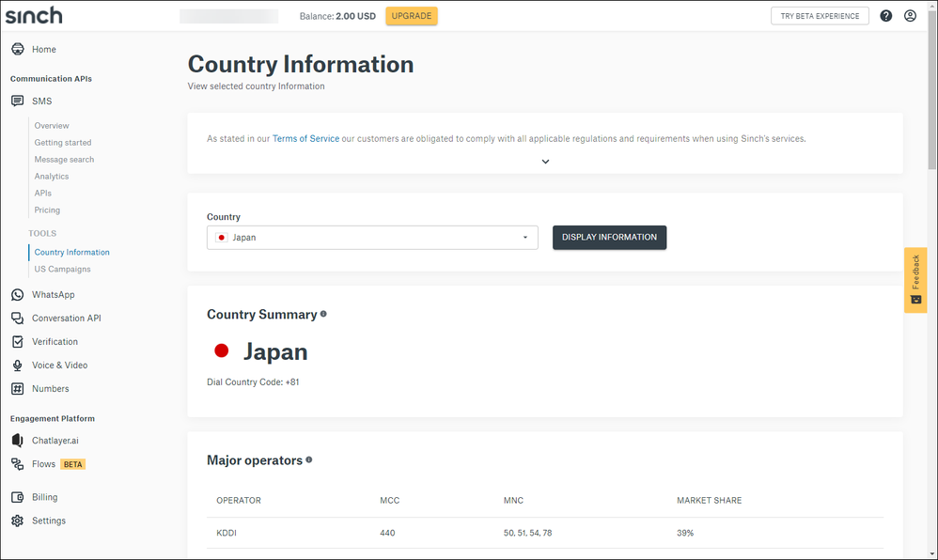Click the UPGRADE button
The image size is (938, 560).
[x=412, y=16]
